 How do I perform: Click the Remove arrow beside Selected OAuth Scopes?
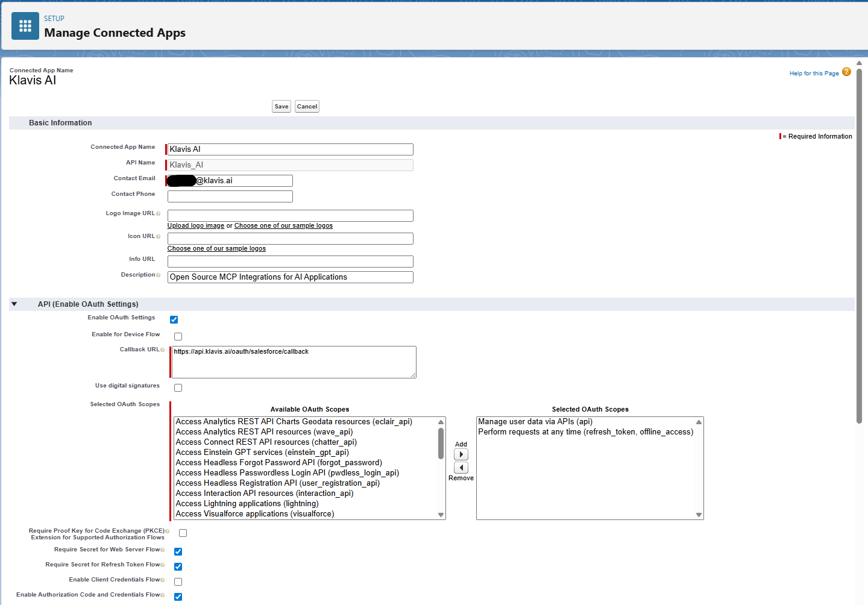pos(461,468)
